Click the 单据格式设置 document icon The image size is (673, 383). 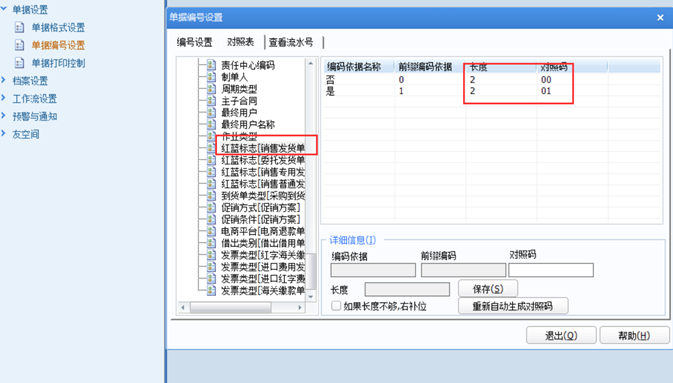click(19, 27)
